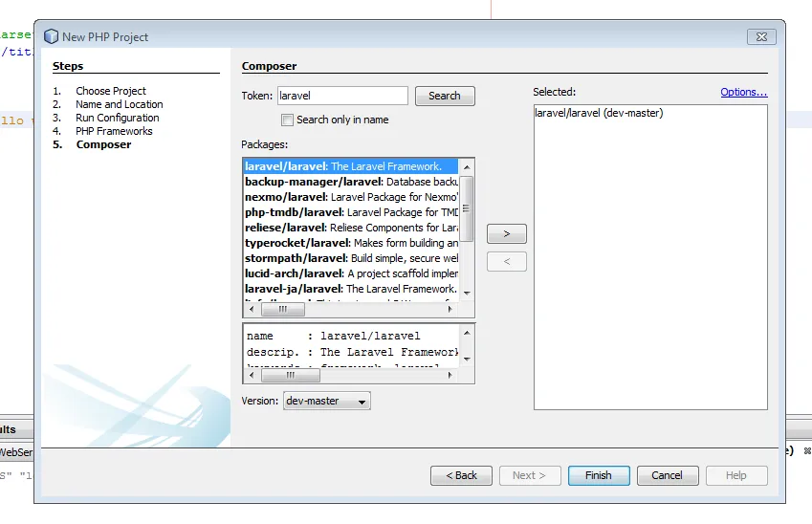Image resolution: width=812 pixels, height=524 pixels.
Task: Click the New PHP Project cube icon
Action: pos(52,36)
